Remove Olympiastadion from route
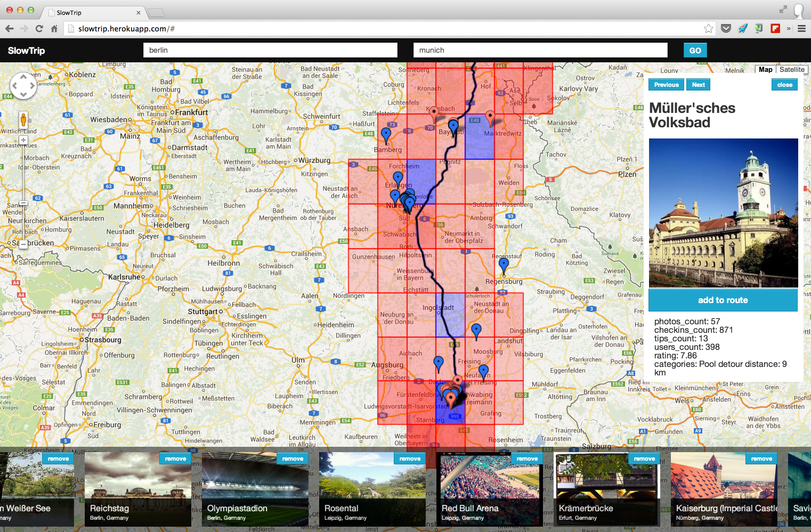This screenshot has width=811, height=532. pyautogui.click(x=293, y=459)
